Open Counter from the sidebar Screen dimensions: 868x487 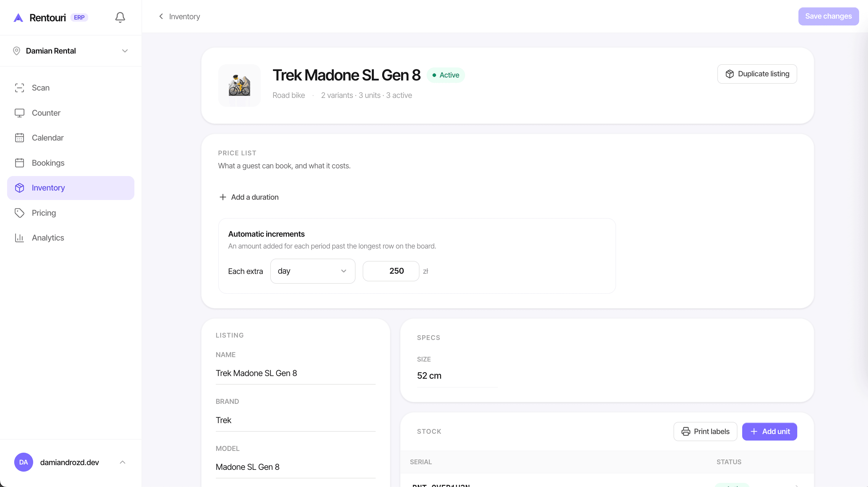point(71,113)
